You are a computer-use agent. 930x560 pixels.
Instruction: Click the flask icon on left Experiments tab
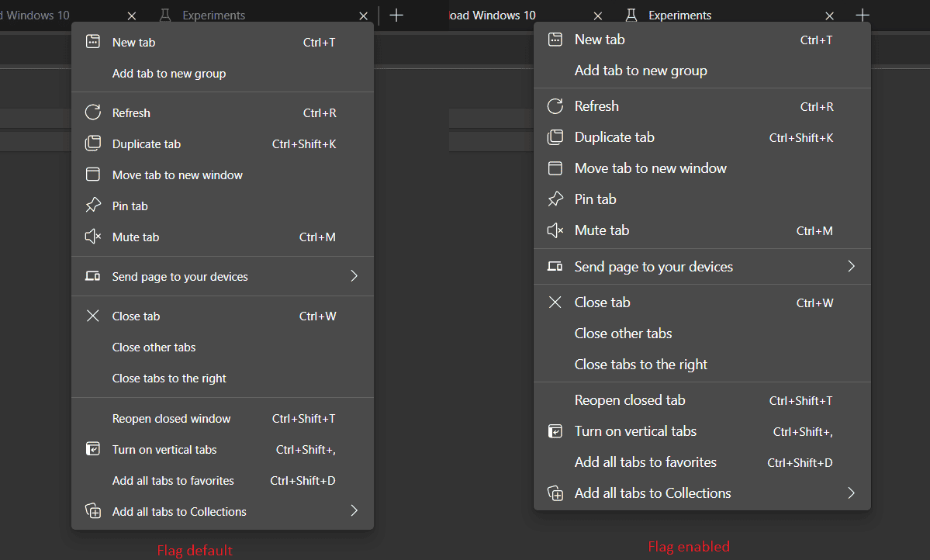click(165, 16)
